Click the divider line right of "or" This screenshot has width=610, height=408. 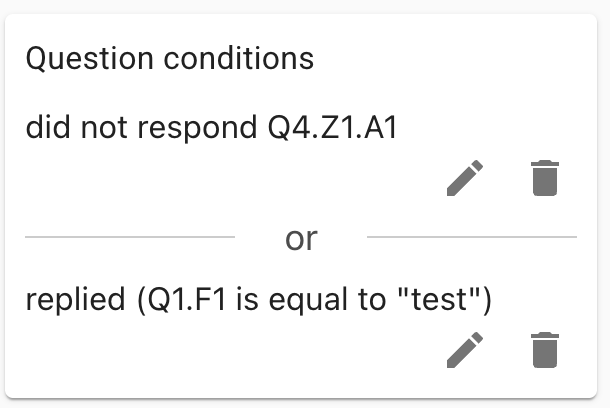coord(471,238)
